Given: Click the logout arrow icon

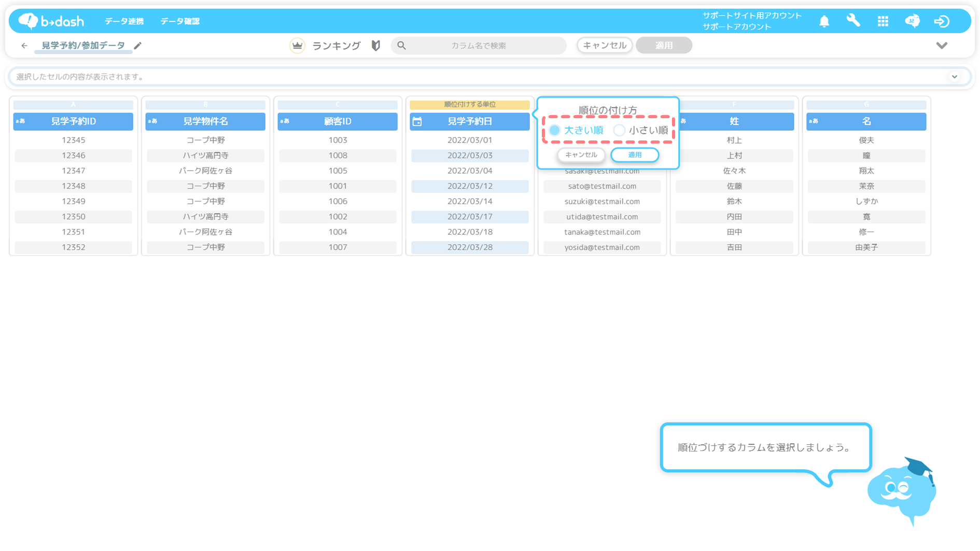Looking at the screenshot, I should [941, 21].
